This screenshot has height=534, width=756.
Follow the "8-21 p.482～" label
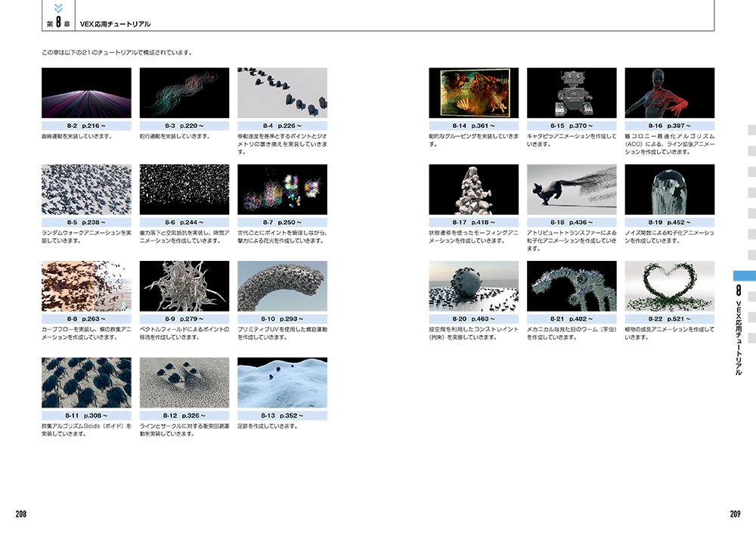point(572,318)
